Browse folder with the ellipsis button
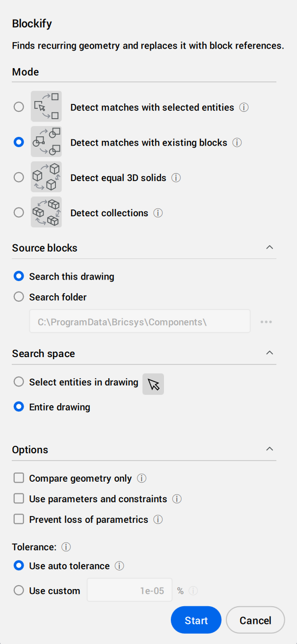Viewport: 297px width, 644px height. click(x=266, y=322)
